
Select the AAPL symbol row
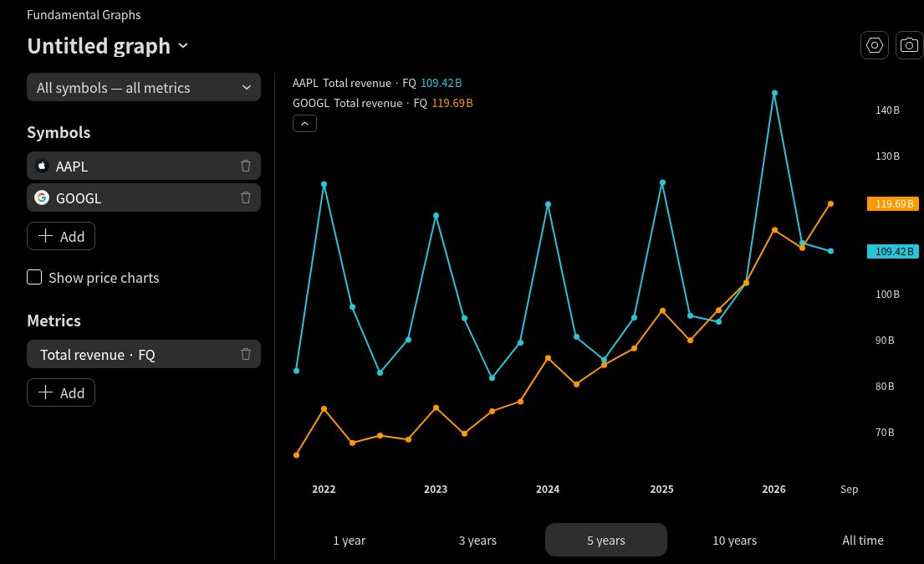(x=144, y=166)
